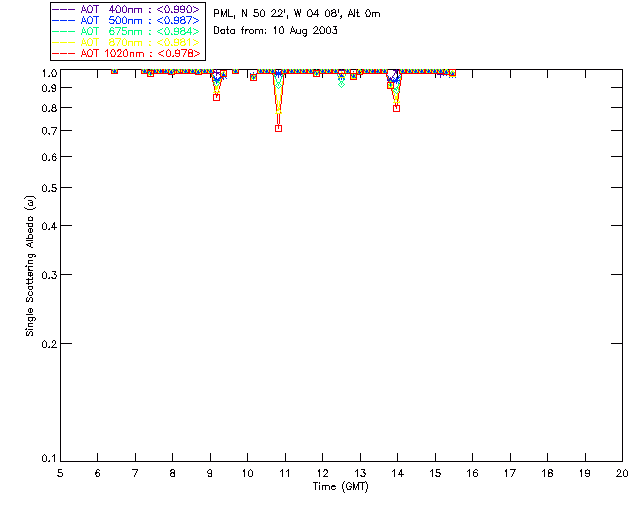Click the y-axis tick label 0.5
Image resolution: width=640 pixels, height=512 pixels.
point(49,188)
